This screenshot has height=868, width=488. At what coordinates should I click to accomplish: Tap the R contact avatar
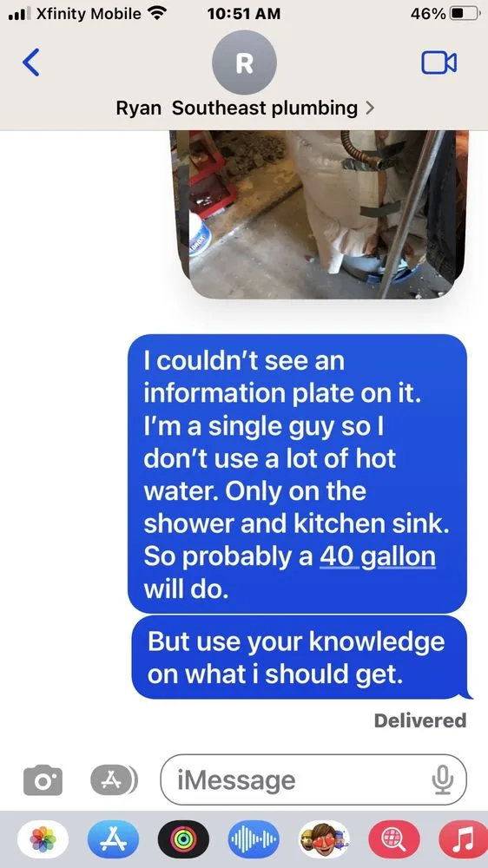[x=244, y=62]
